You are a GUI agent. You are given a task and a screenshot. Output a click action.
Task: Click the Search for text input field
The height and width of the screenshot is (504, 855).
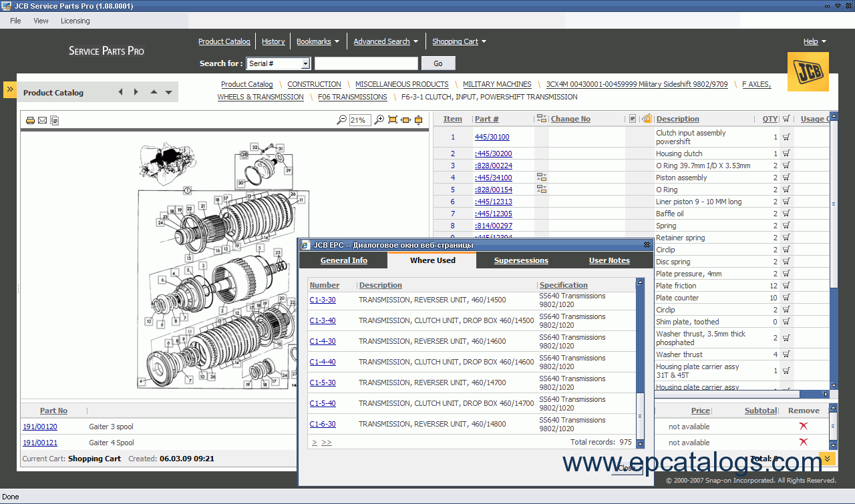click(x=366, y=63)
